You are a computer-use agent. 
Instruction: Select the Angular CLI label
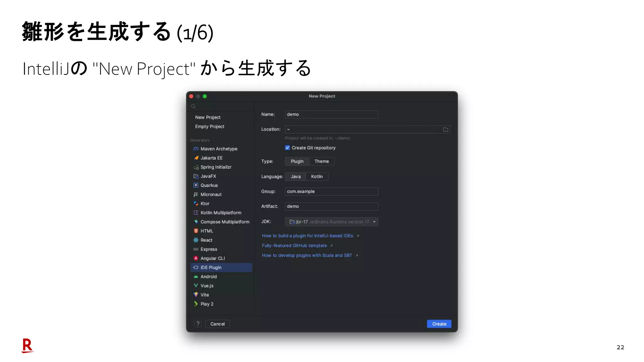pyautogui.click(x=213, y=258)
